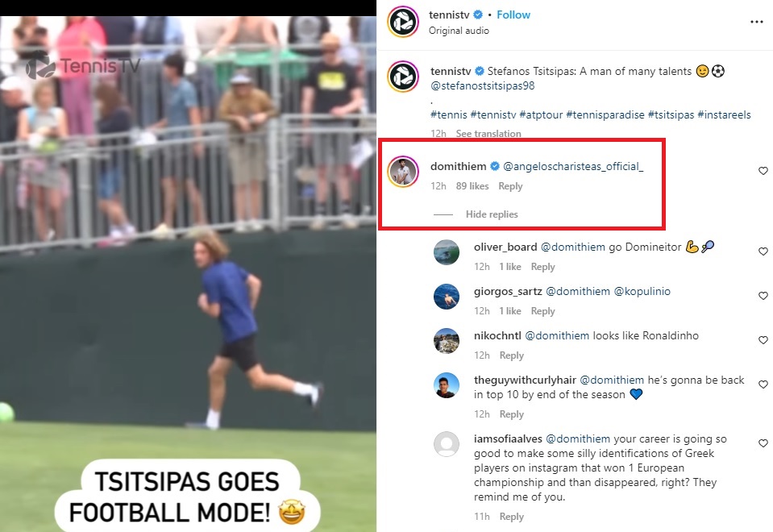
Task: Open domithiem's profile avatar
Action: pos(403,172)
